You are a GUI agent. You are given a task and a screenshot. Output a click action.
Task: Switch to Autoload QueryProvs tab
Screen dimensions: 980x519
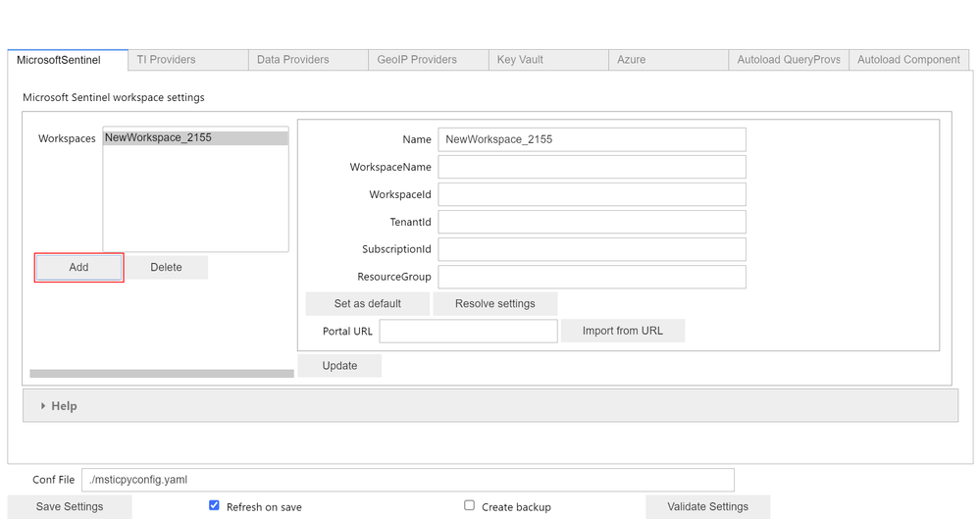click(788, 60)
